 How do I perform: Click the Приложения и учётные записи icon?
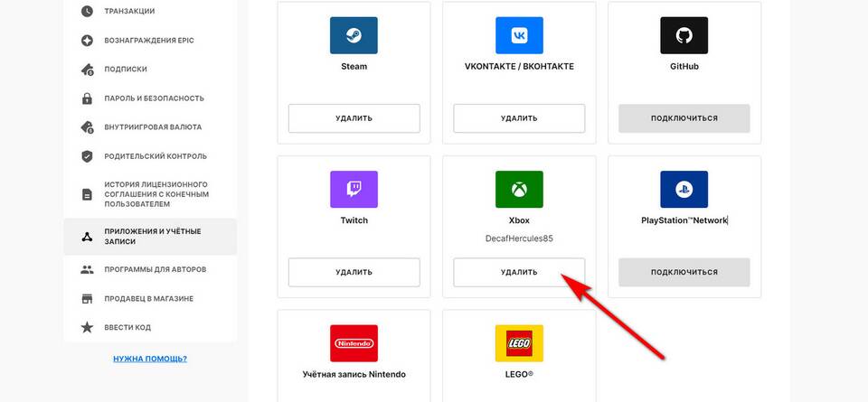pos(87,237)
